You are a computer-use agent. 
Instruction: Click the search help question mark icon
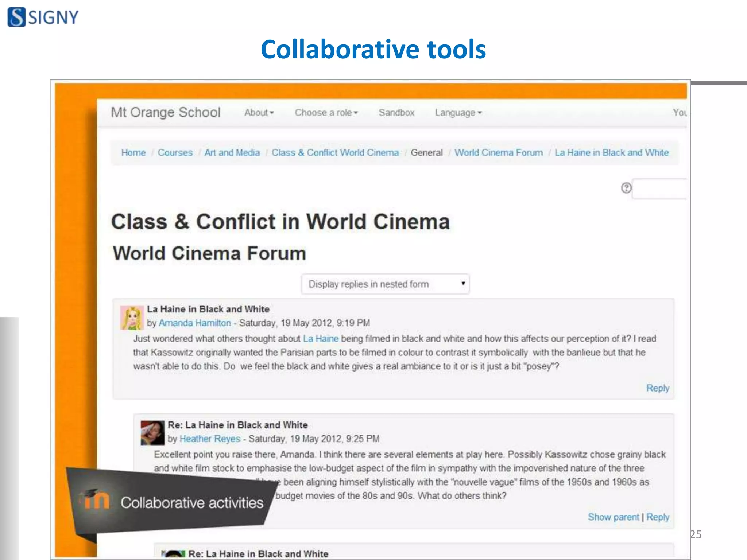pos(626,188)
